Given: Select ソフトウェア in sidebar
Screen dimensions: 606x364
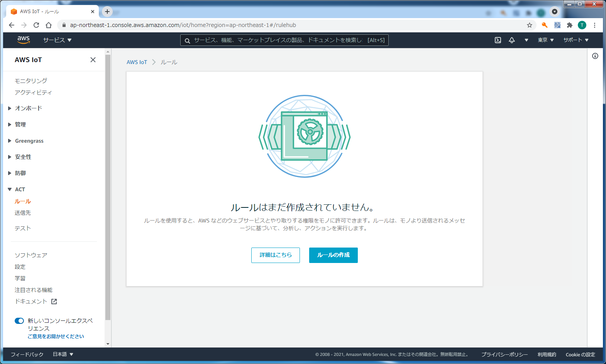Looking at the screenshot, I should (31, 255).
